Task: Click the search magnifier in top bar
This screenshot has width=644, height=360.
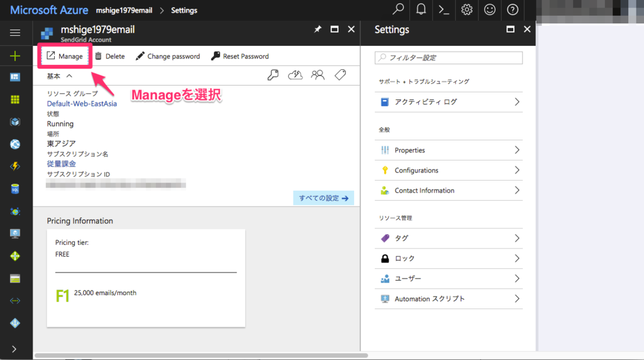Action: tap(397, 9)
